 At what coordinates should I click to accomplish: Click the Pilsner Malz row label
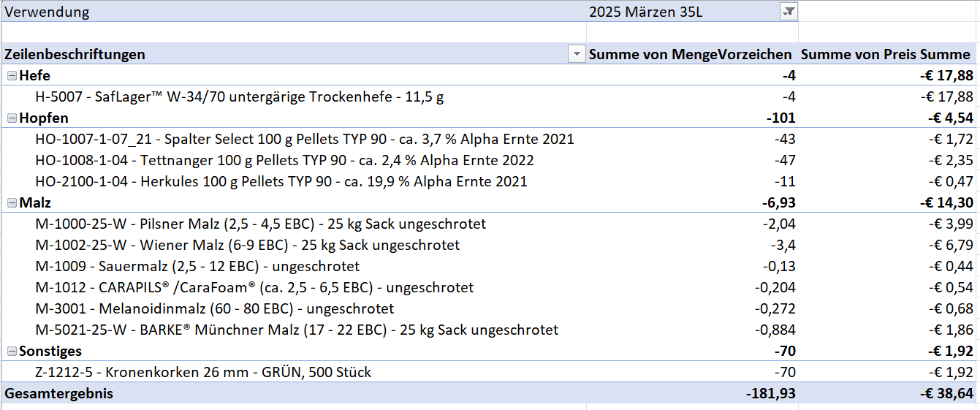pos(260,224)
